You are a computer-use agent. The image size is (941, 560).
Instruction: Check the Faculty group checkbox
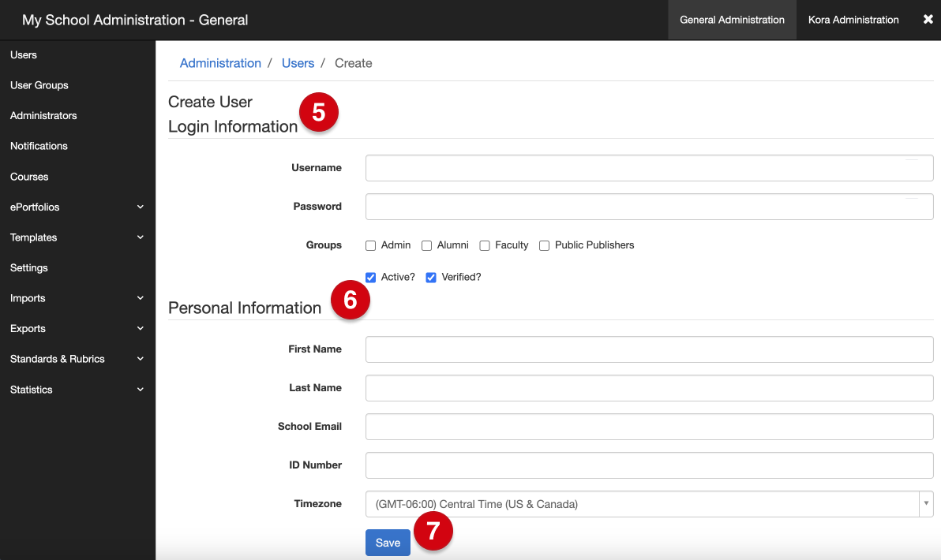pyautogui.click(x=485, y=246)
